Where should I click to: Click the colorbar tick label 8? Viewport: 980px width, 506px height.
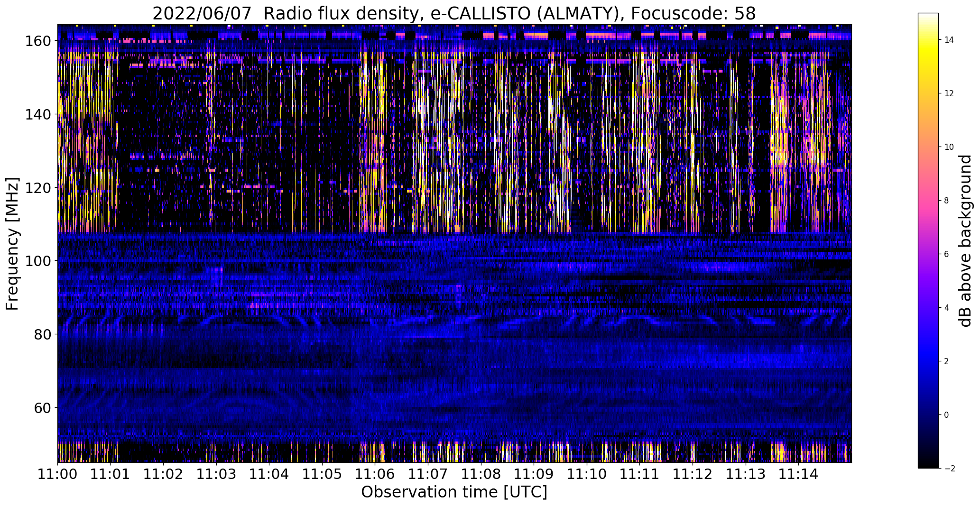coord(946,201)
